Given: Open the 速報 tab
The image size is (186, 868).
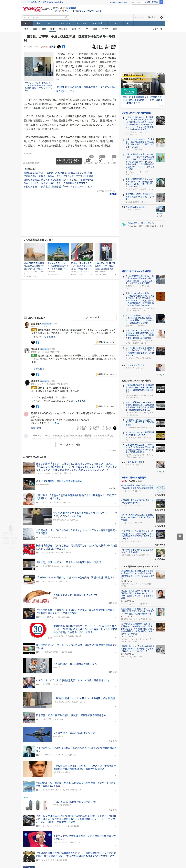Looking at the screenshot, I should [x=38, y=24].
